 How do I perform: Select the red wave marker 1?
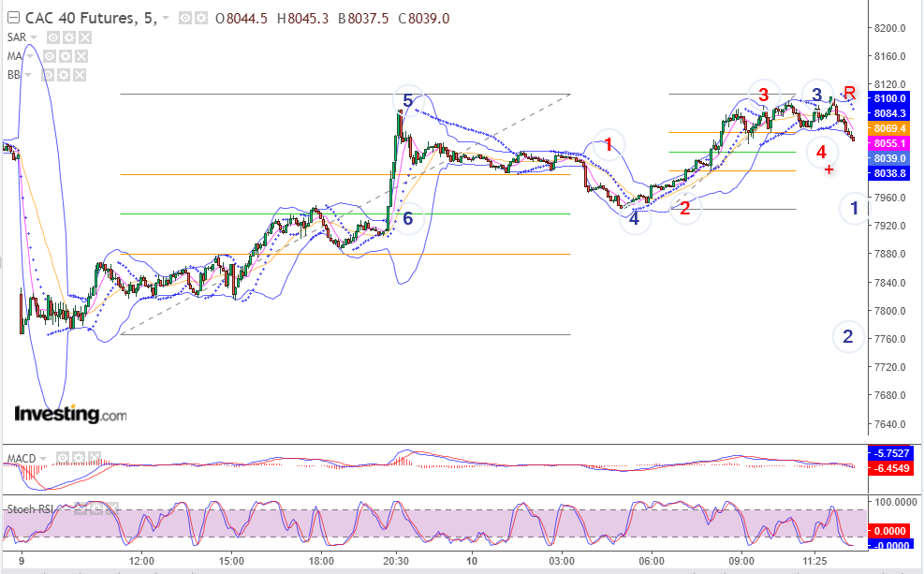[x=609, y=144]
